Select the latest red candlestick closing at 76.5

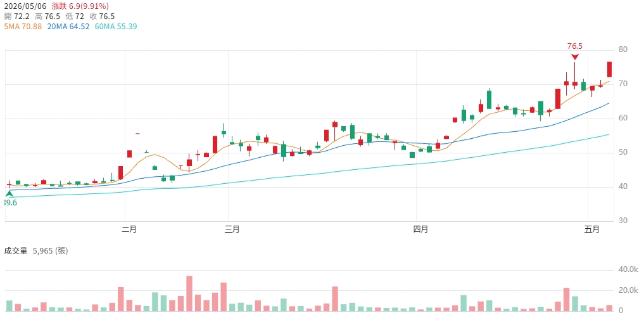pyautogui.click(x=610, y=69)
